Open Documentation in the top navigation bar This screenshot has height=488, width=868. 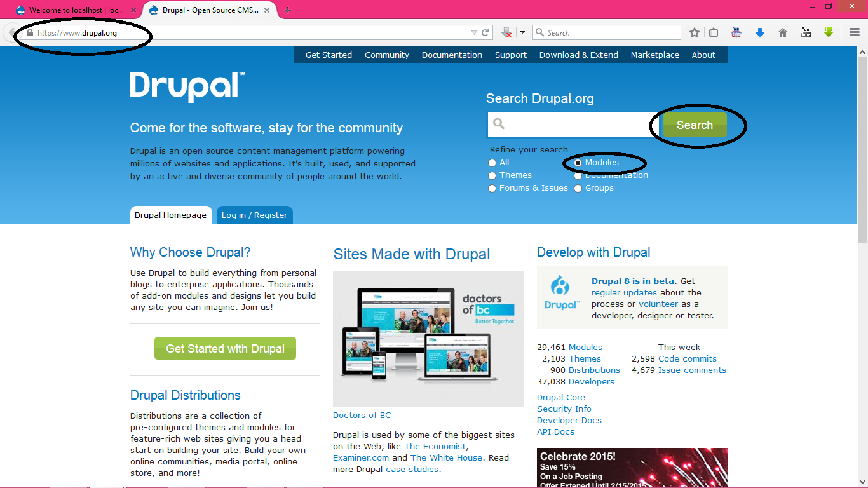(452, 55)
